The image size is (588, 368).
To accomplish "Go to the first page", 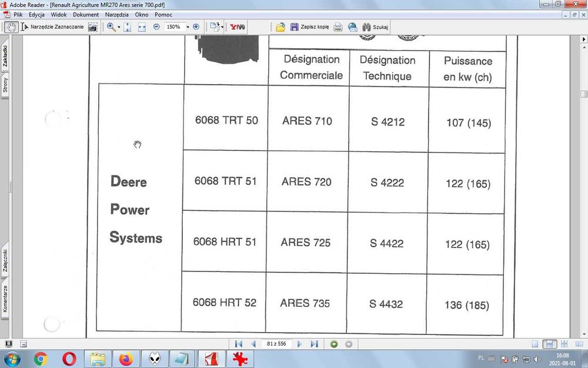I will (x=238, y=344).
